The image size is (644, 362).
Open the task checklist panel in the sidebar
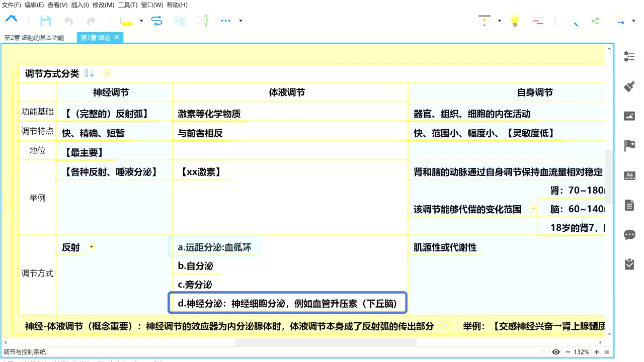[x=629, y=264]
